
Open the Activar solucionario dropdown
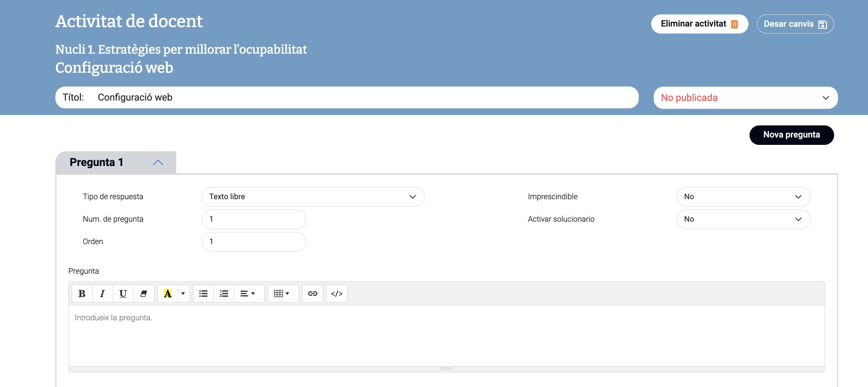pyautogui.click(x=743, y=219)
